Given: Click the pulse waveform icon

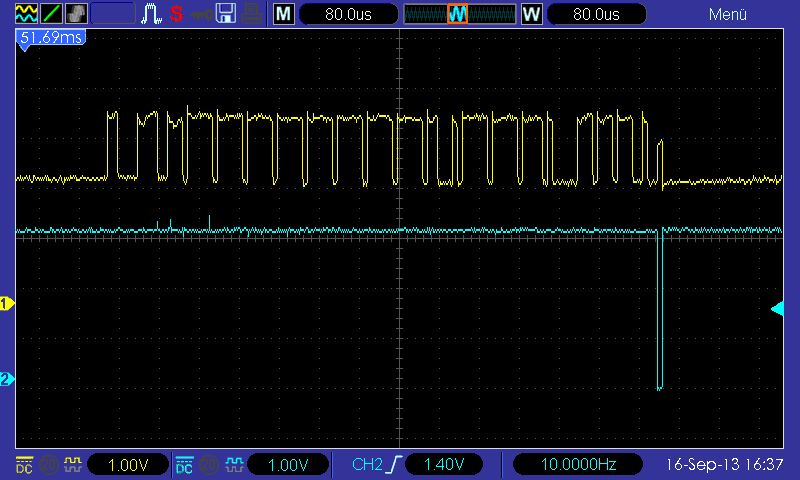Looking at the screenshot, I should coord(152,14).
